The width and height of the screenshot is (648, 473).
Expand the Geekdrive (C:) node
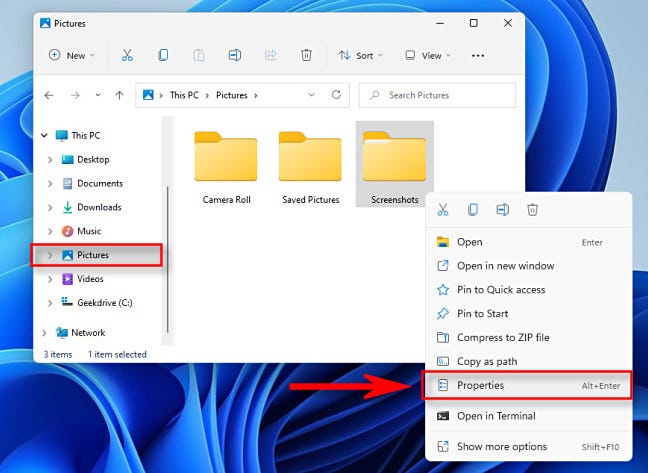[50, 303]
